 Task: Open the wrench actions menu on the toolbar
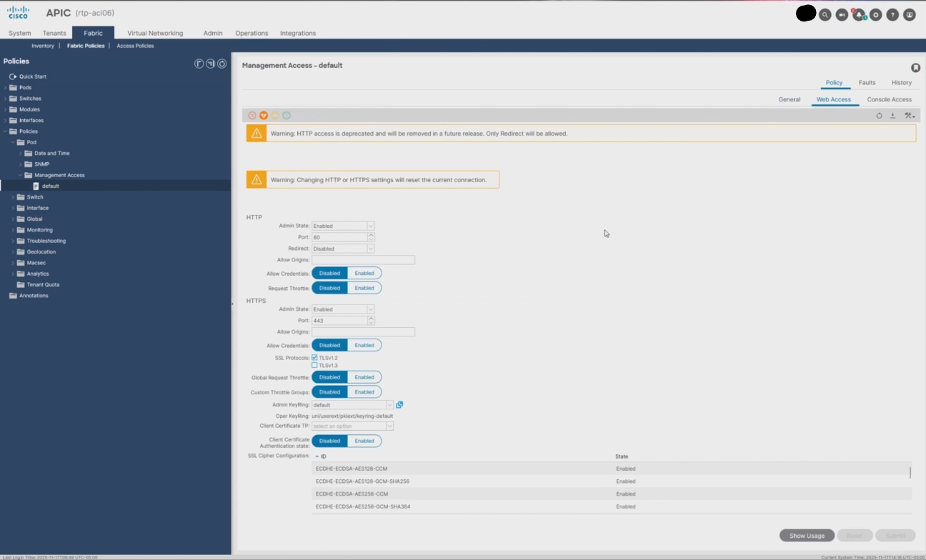(908, 115)
